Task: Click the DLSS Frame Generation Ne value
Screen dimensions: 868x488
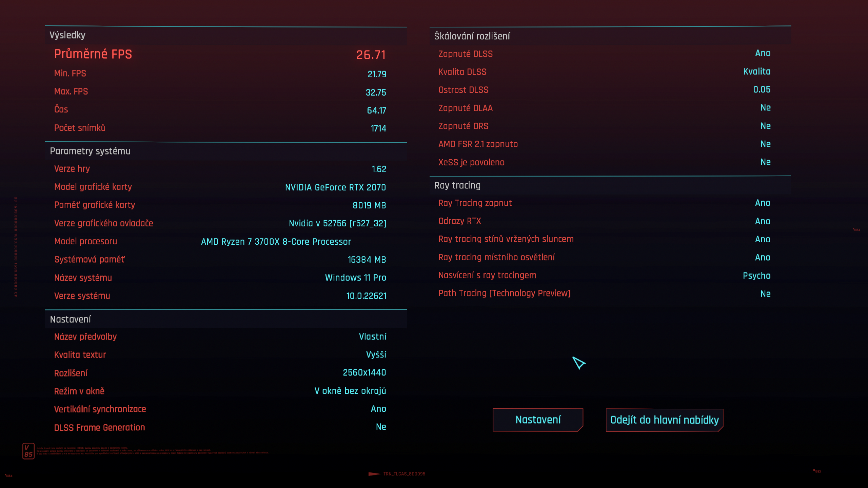Action: [x=381, y=427]
